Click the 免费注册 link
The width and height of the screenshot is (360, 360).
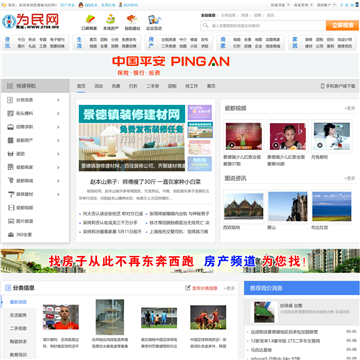[x=108, y=5]
